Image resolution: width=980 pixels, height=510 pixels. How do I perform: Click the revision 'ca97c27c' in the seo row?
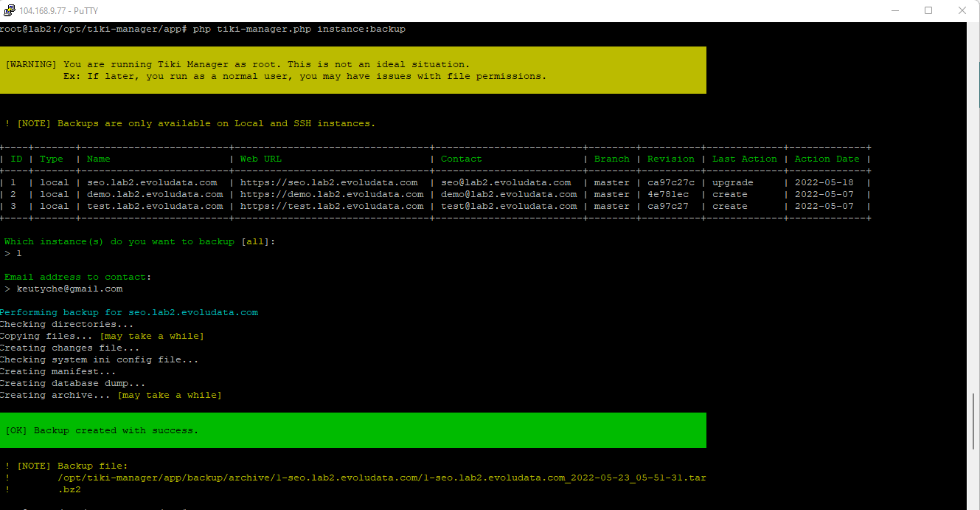671,182
